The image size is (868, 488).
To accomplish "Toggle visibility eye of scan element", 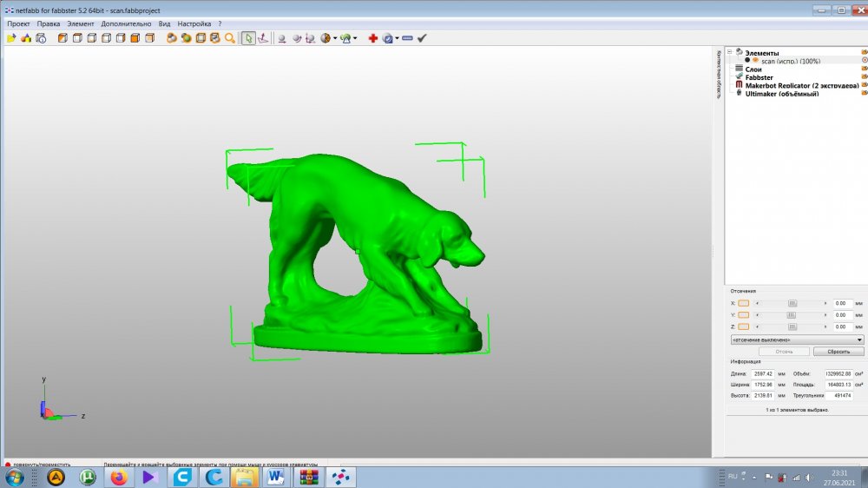I will coord(755,61).
